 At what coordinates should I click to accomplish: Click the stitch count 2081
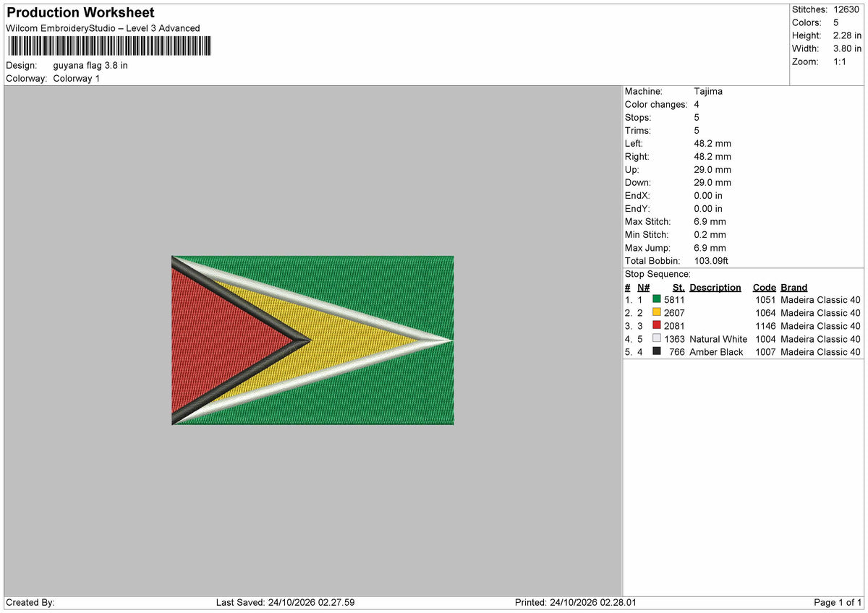point(674,325)
